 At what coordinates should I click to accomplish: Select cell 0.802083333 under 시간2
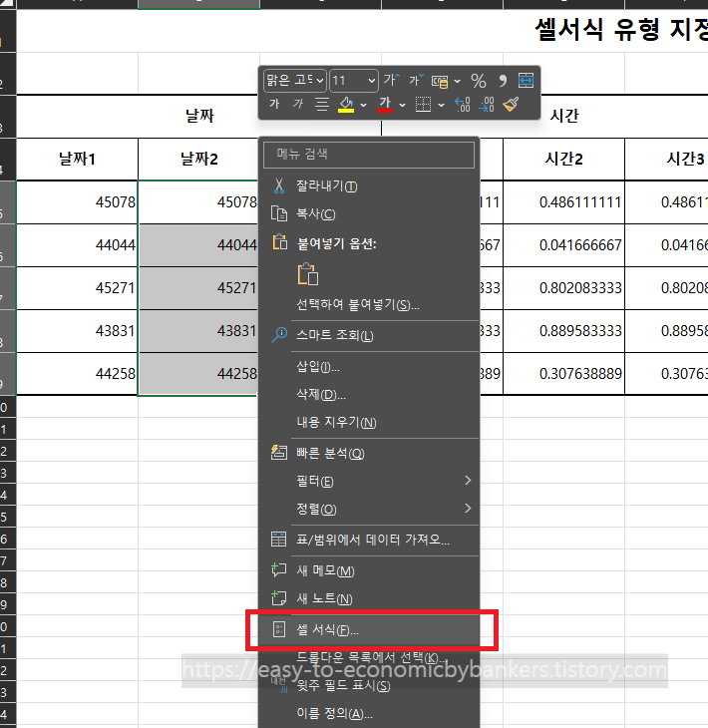[x=563, y=288]
